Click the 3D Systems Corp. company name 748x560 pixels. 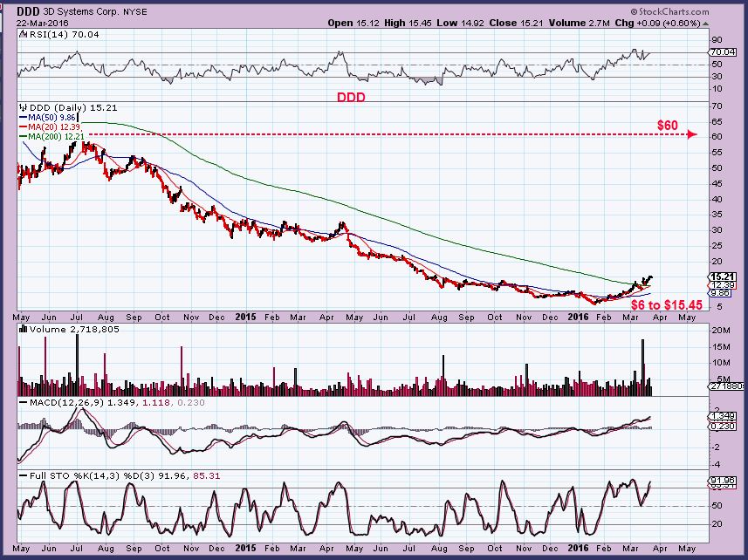[x=81, y=12]
